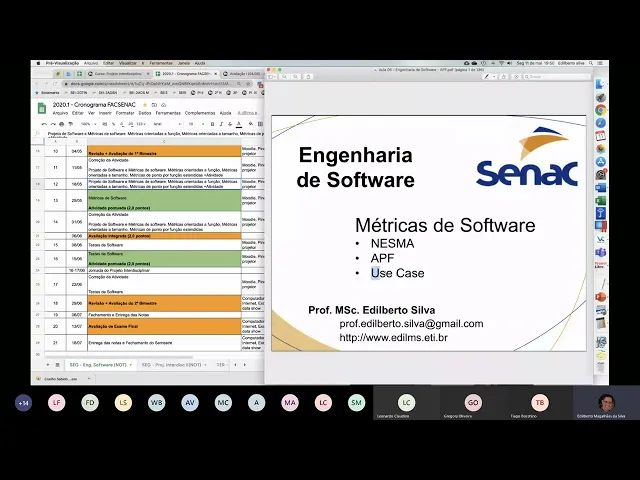Image resolution: width=640 pixels, height=480 pixels.
Task: Switch to the 2020.1 Cronograma browser tab
Action: (187, 74)
